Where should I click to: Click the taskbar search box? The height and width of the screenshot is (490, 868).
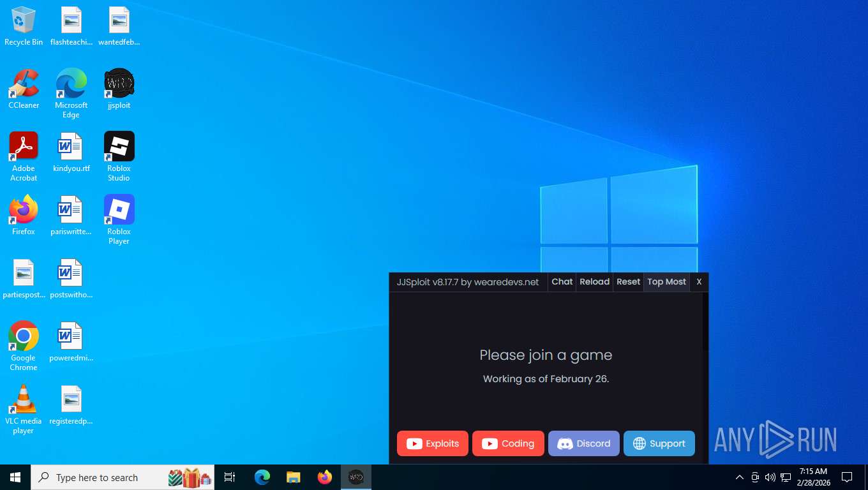click(123, 477)
